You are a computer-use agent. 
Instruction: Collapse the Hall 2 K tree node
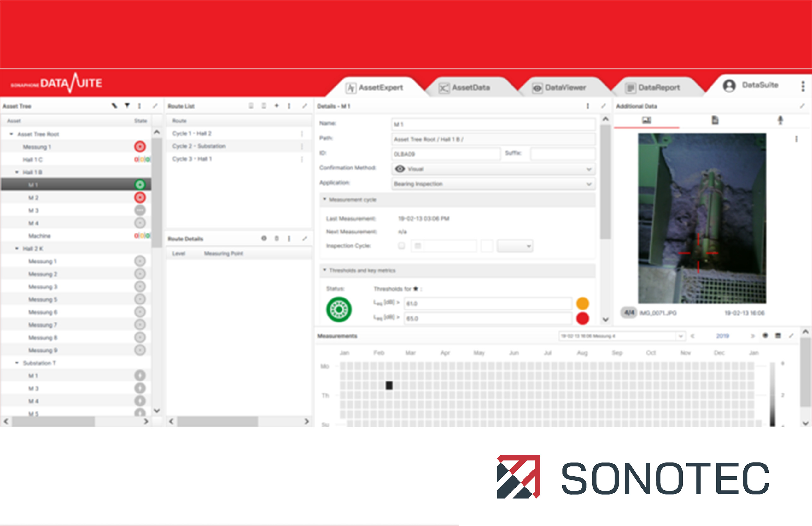click(x=17, y=249)
